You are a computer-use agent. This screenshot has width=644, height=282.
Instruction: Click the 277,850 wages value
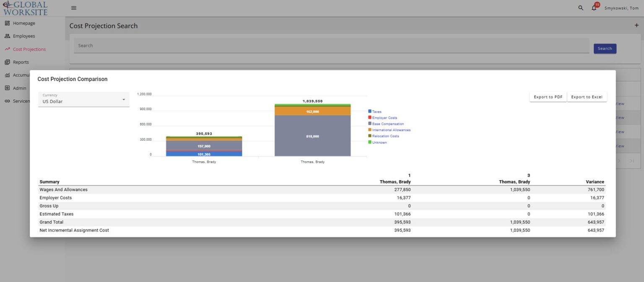click(402, 190)
